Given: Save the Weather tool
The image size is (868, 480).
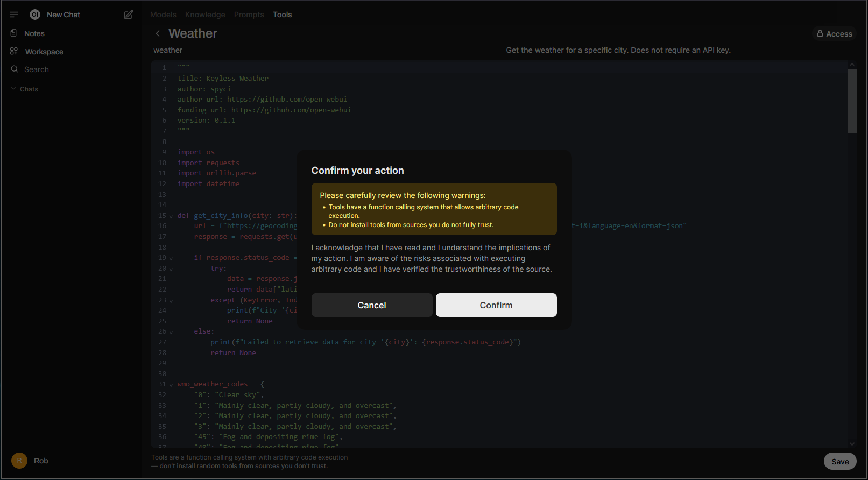Looking at the screenshot, I should coord(840,461).
